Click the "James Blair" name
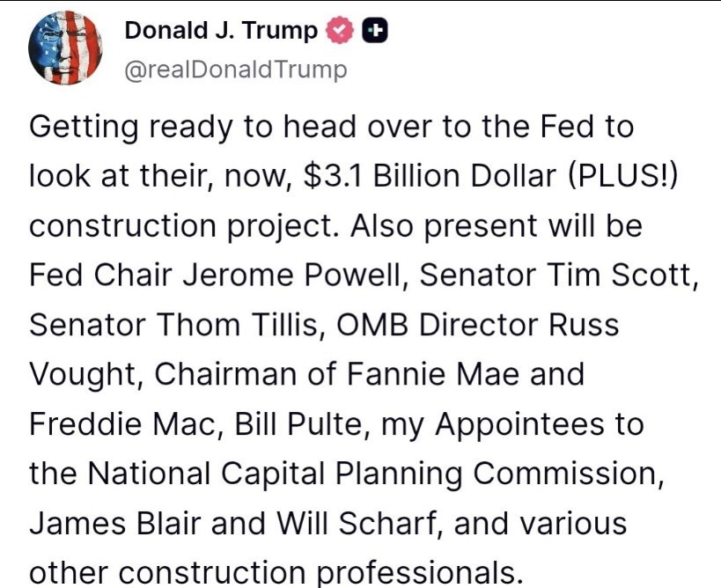The width and height of the screenshot is (721, 588). (x=111, y=523)
